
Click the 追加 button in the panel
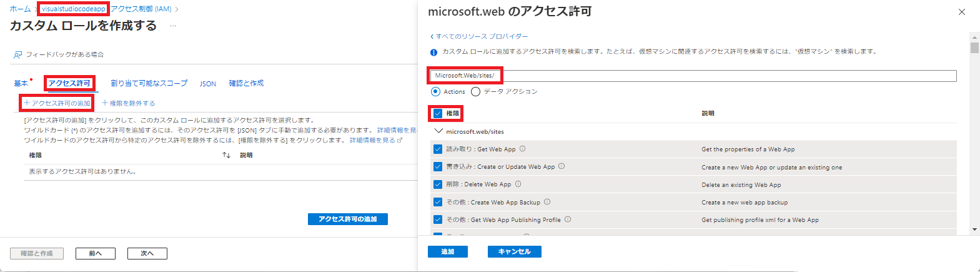point(448,251)
